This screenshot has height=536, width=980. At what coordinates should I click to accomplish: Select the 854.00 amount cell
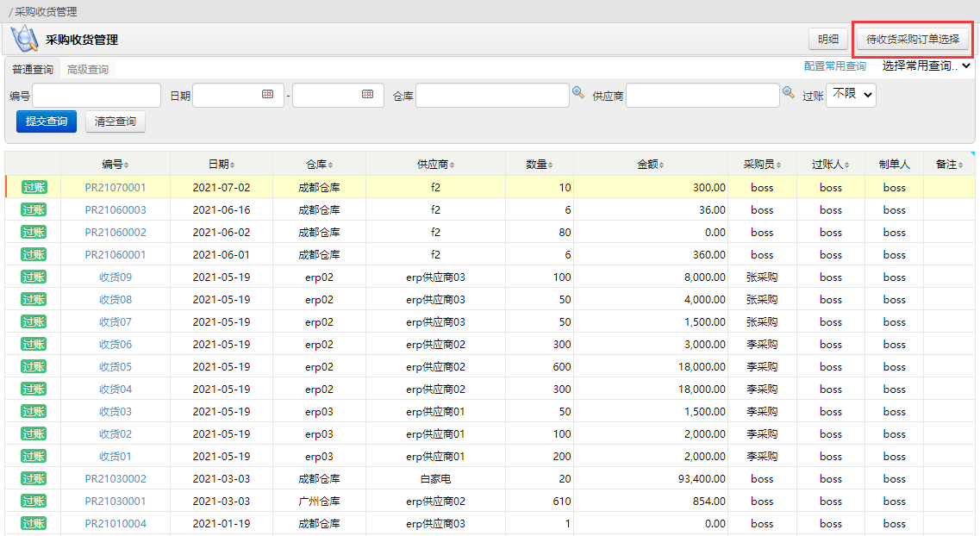coord(651,502)
